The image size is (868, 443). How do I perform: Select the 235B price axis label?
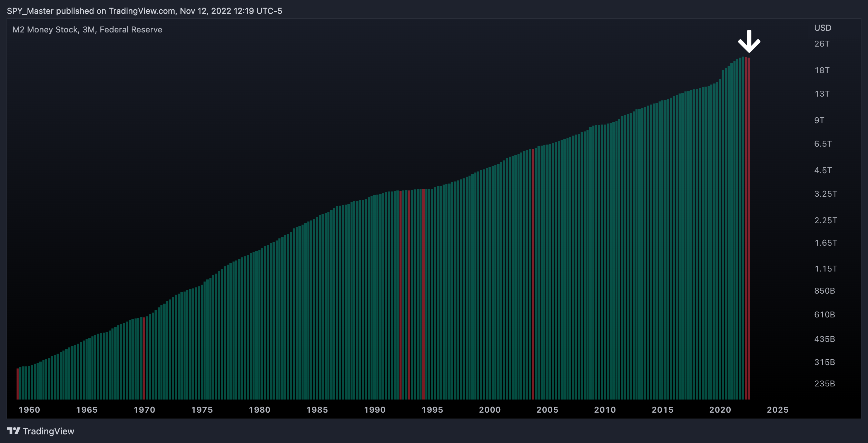pyautogui.click(x=825, y=384)
